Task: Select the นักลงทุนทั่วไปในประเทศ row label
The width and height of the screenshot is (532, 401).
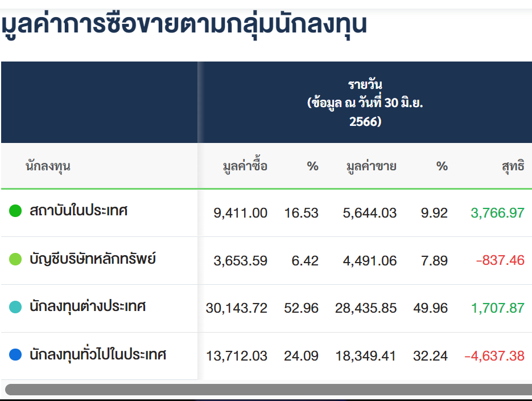Action: click(x=98, y=354)
